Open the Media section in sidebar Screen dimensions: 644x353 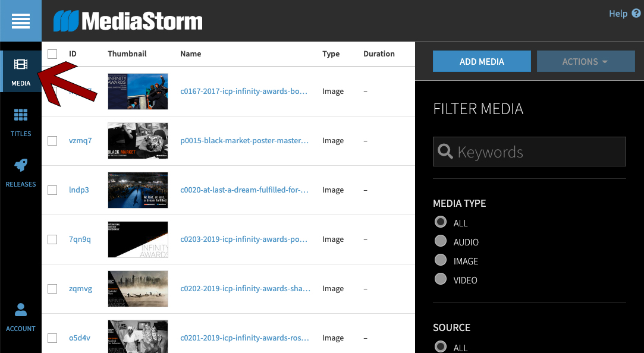(x=21, y=71)
